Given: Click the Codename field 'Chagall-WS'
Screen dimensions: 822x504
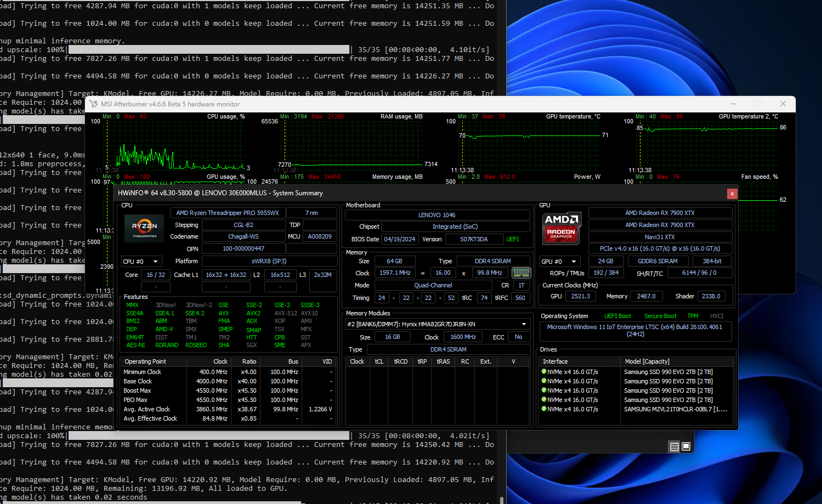Looking at the screenshot, I should pos(243,236).
